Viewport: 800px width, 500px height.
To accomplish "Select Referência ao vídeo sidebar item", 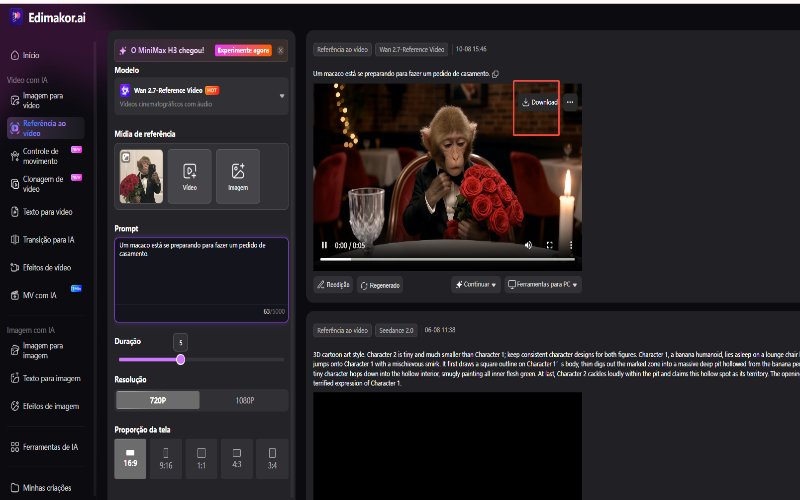I will click(45, 128).
